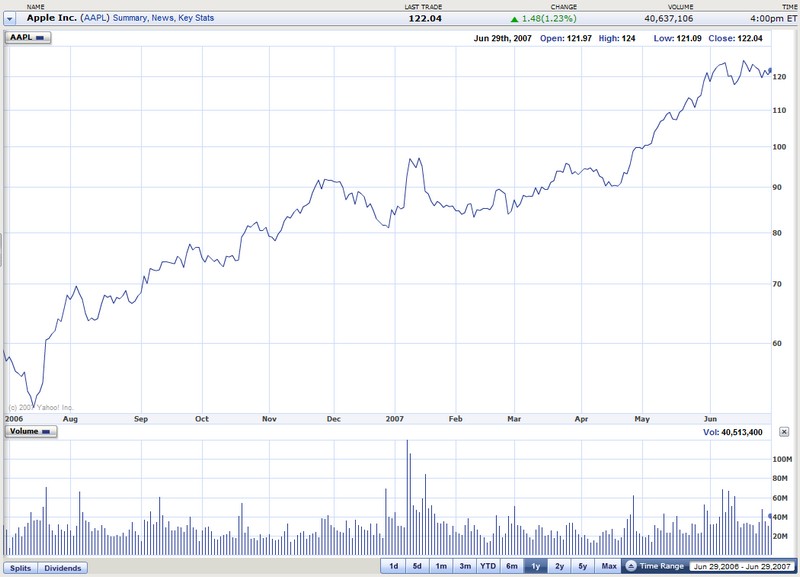Select the 5d time range
This screenshot has width=800, height=577.
tap(417, 566)
